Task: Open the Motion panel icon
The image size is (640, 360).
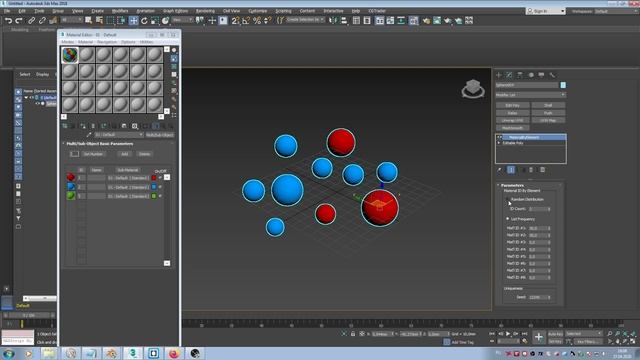Action: [531, 75]
